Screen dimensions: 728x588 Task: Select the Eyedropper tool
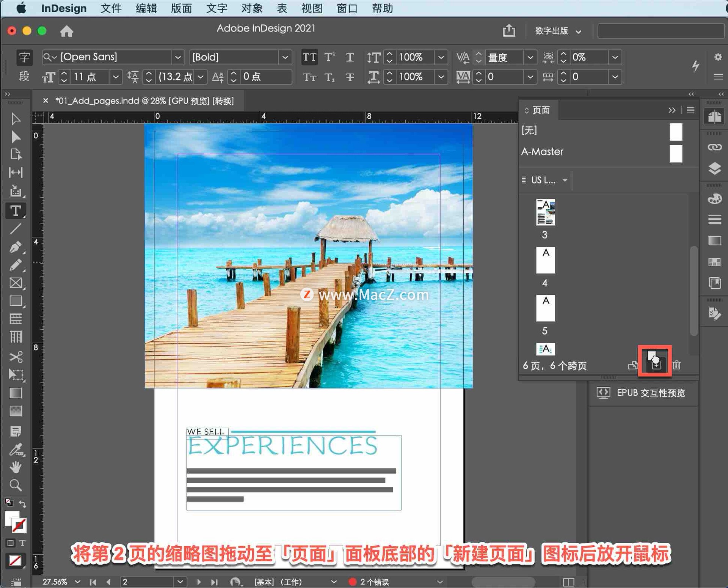[16, 450]
